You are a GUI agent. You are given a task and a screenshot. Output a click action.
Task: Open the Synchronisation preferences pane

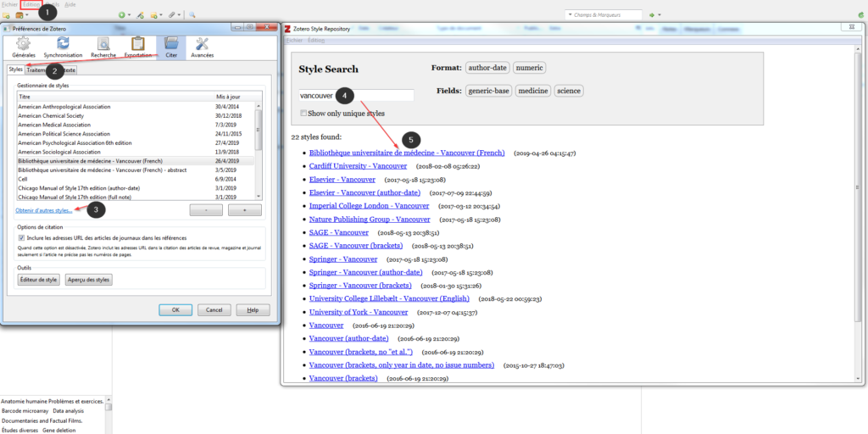tap(63, 47)
